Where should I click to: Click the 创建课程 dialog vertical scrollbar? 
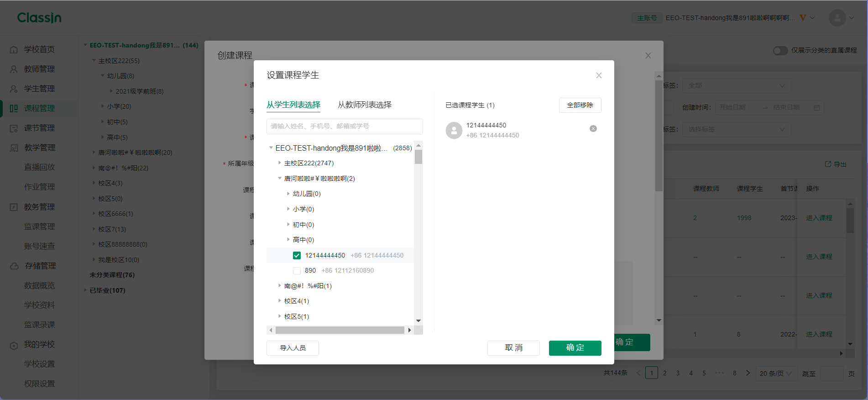point(659,136)
